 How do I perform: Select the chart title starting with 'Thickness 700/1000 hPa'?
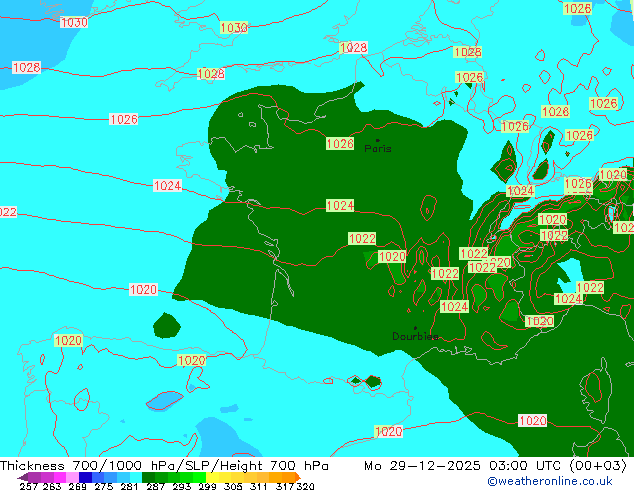(x=164, y=466)
